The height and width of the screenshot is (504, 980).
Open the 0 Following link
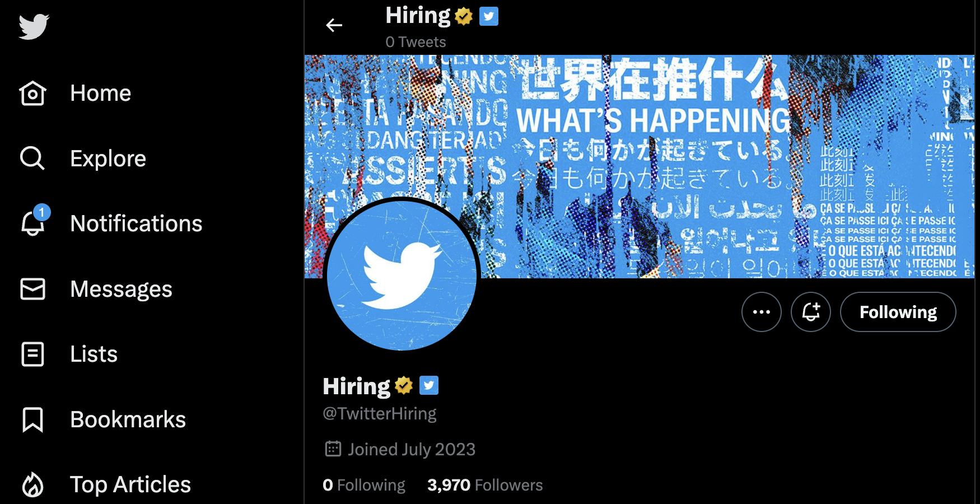click(364, 485)
